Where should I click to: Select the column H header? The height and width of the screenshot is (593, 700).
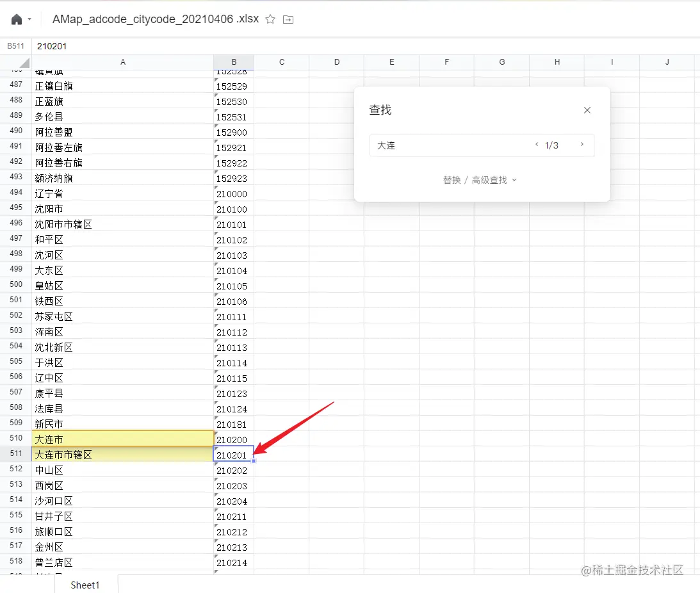click(x=557, y=62)
